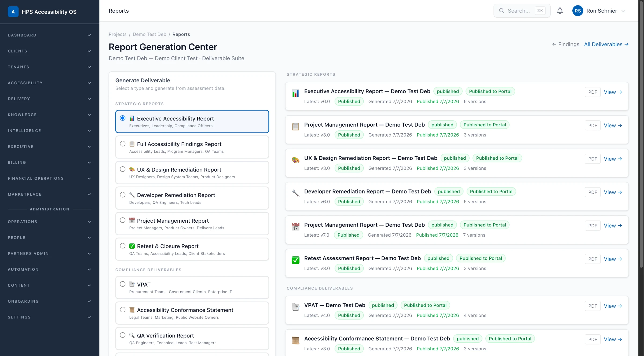Image resolution: width=644 pixels, height=356 pixels.
Task: Click the scroll icon in Accessibility Conformance Statement option
Action: tap(132, 310)
